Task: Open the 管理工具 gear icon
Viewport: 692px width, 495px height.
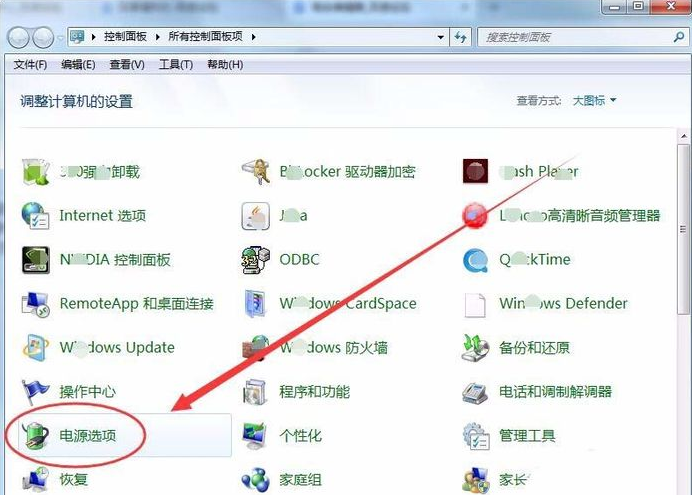Action: click(x=475, y=435)
